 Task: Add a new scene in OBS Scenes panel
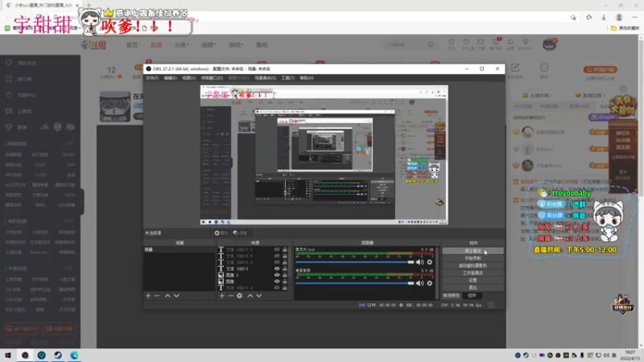(148, 295)
